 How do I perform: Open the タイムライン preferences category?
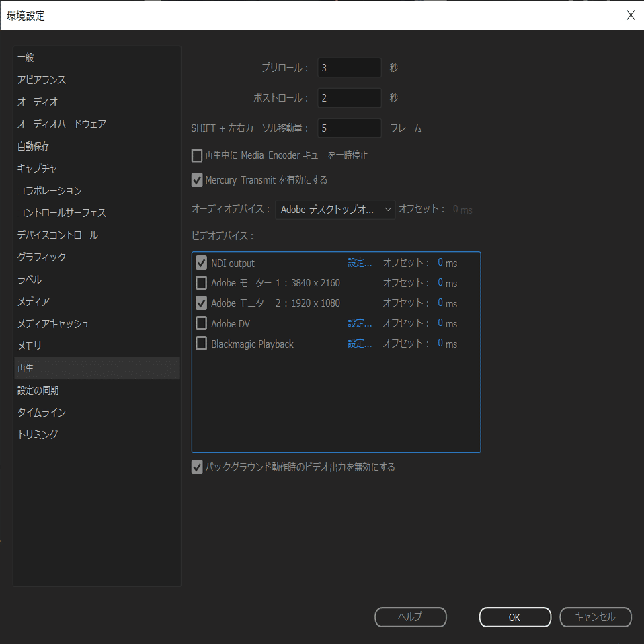(42, 412)
